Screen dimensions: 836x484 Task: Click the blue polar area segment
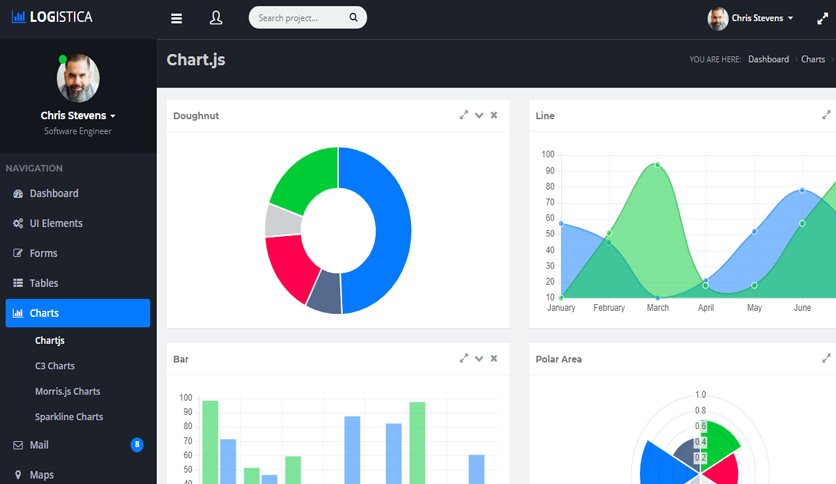pos(666,463)
